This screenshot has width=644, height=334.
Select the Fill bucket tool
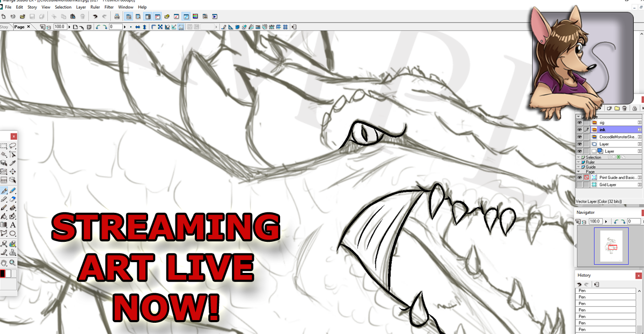[3, 216]
